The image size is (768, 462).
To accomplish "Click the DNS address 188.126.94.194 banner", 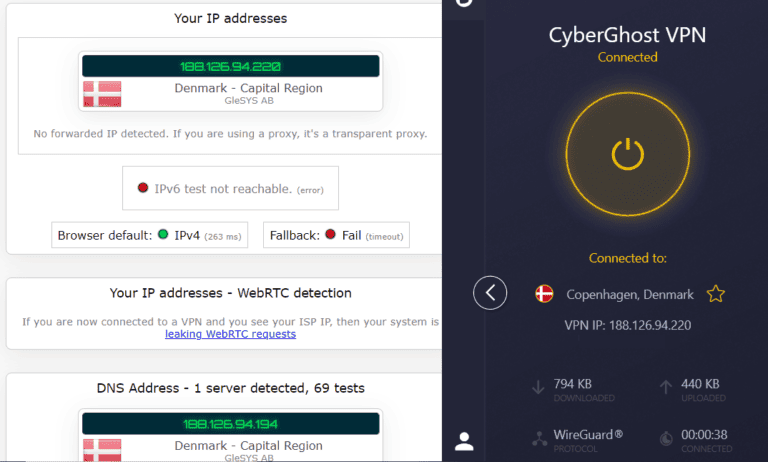I will 230,424.
